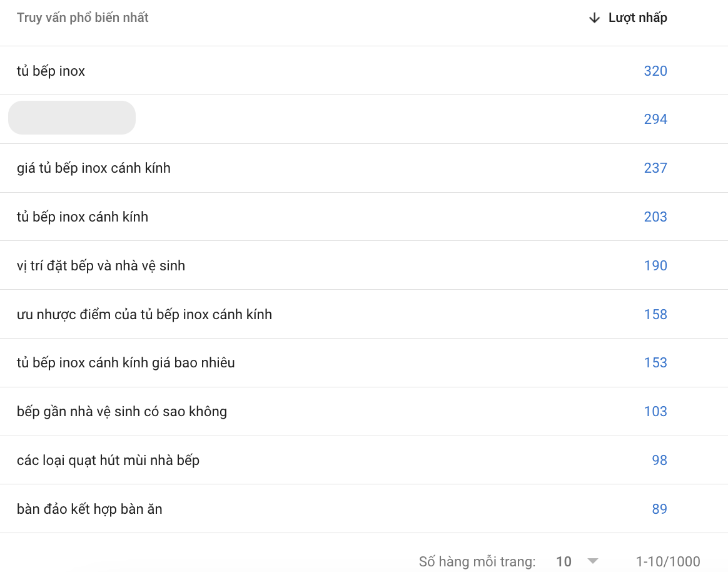Click the 153 clicks value
This screenshot has height=572, width=728.
point(655,363)
